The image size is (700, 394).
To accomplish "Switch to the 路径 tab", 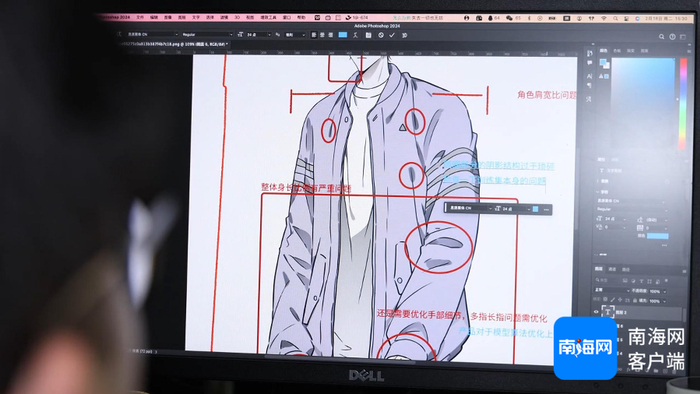I will (626, 269).
